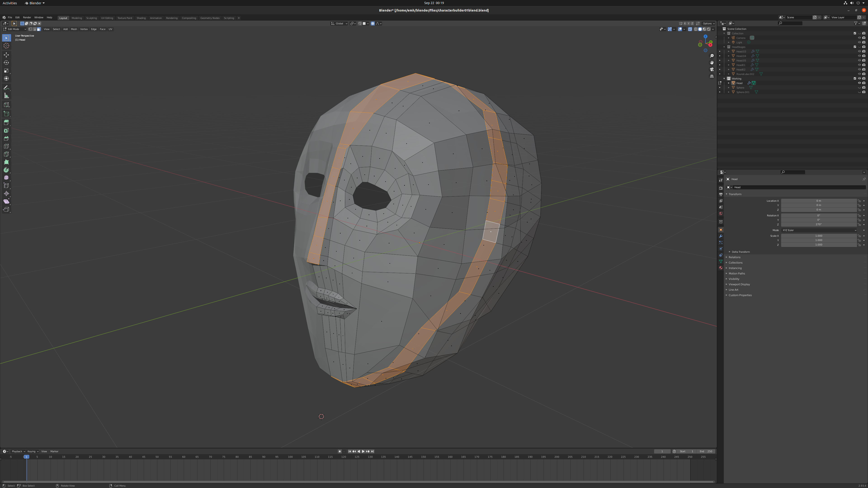868x488 pixels.
Task: Expand the Relations panel
Action: [x=734, y=257]
